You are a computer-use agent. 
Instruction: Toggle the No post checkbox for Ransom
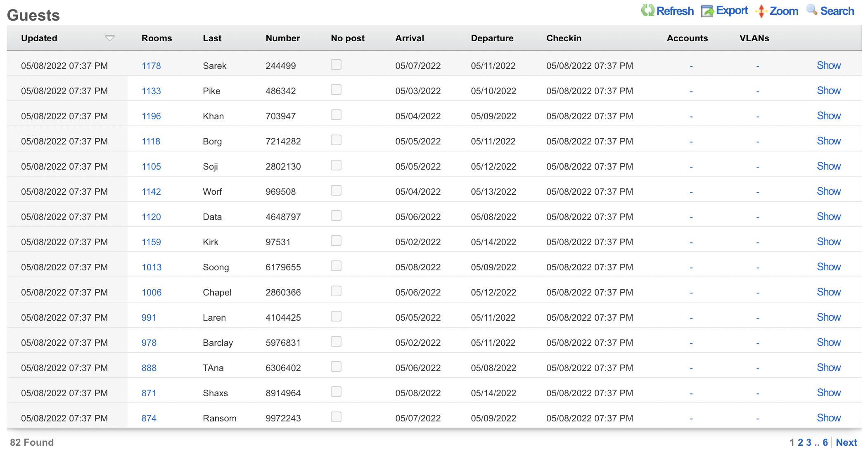(336, 417)
